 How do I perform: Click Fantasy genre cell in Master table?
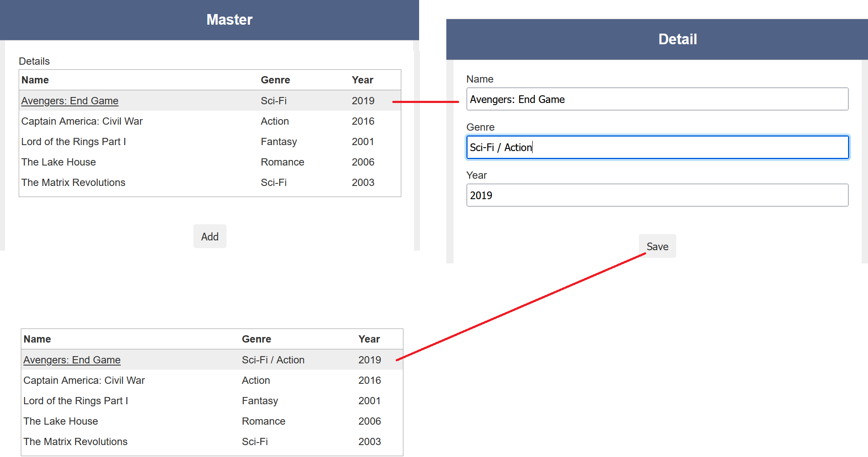pos(279,142)
